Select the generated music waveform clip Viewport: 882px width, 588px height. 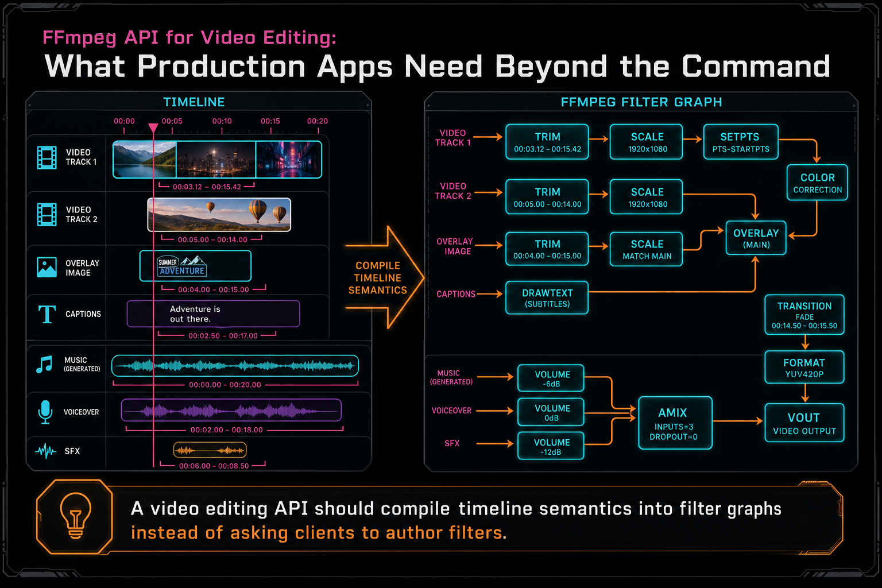click(235, 366)
